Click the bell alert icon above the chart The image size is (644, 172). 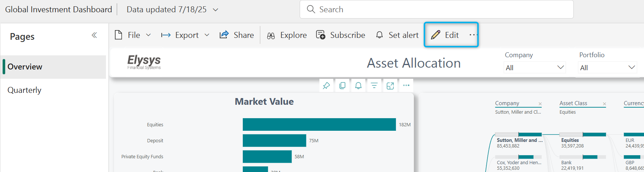[x=358, y=86]
